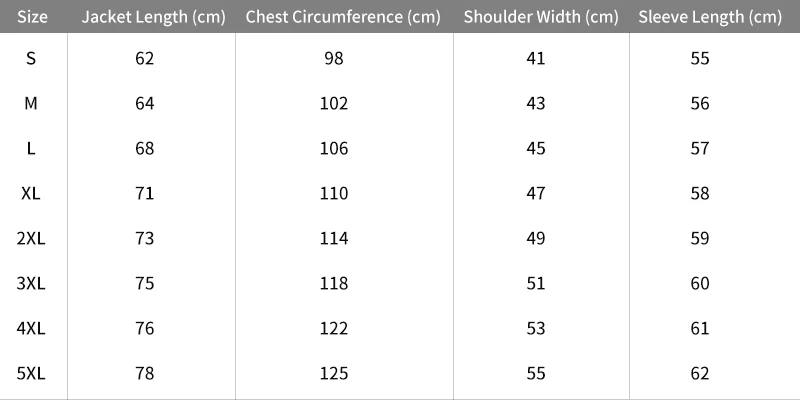Click chest circumference value 106

pyautogui.click(x=334, y=148)
